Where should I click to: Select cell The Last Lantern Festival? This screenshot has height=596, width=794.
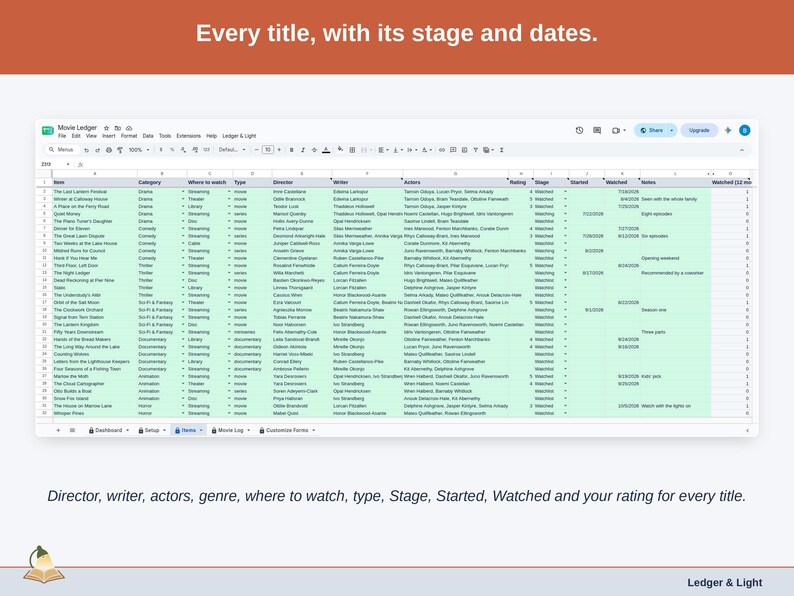(x=95, y=192)
